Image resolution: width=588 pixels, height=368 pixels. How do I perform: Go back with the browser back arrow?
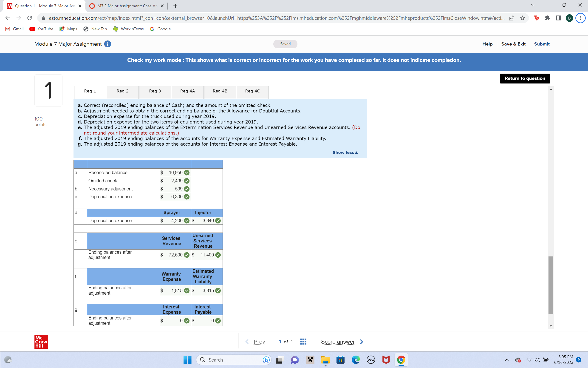8,18
